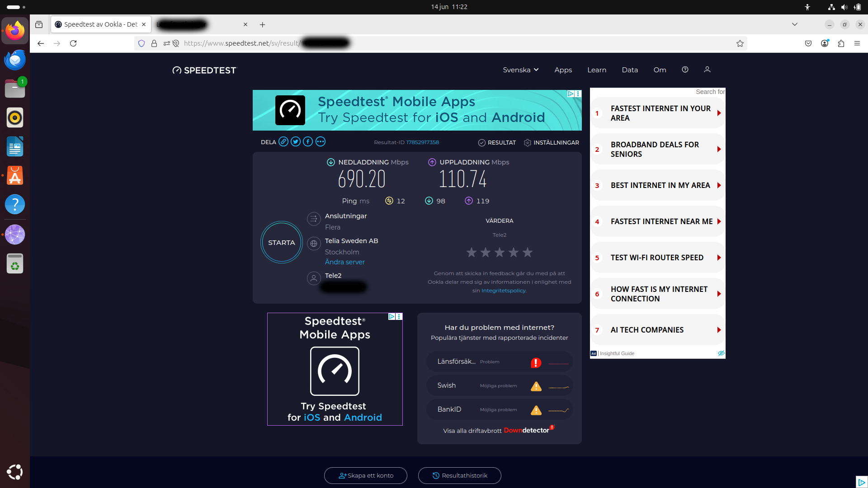Open Firefox application menu

pos(857,43)
